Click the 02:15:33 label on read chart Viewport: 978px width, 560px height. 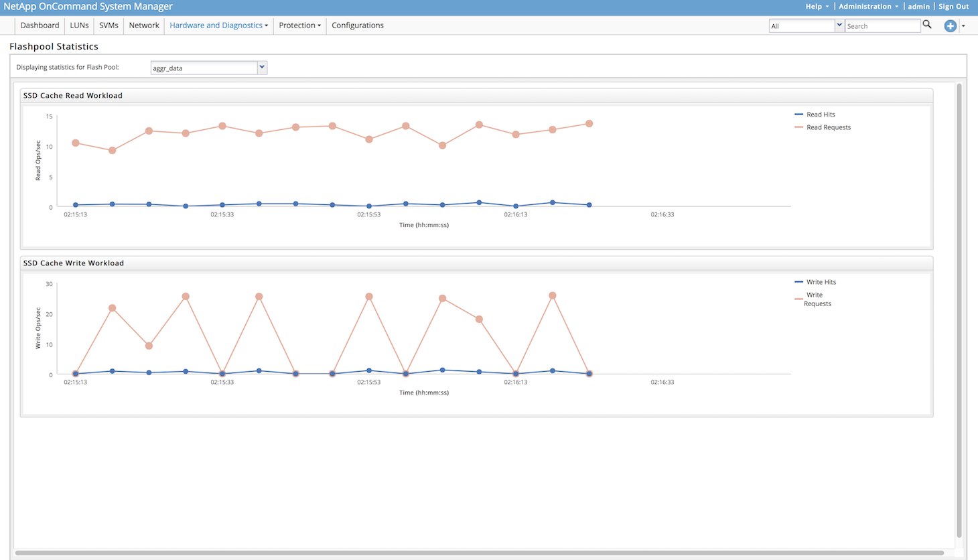tap(222, 214)
